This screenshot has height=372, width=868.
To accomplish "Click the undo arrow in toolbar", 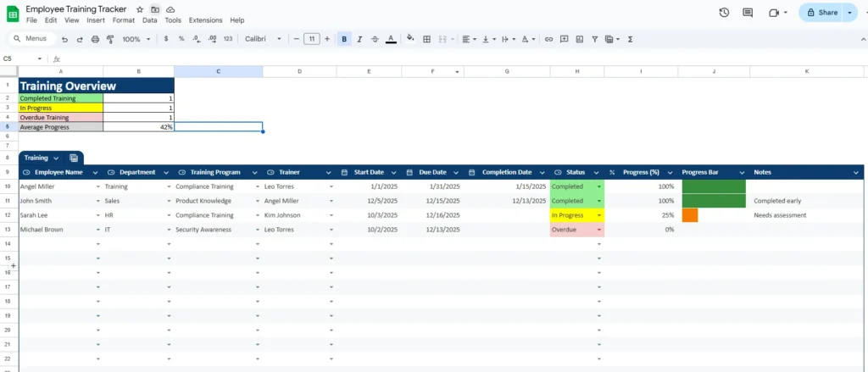I will 64,39.
